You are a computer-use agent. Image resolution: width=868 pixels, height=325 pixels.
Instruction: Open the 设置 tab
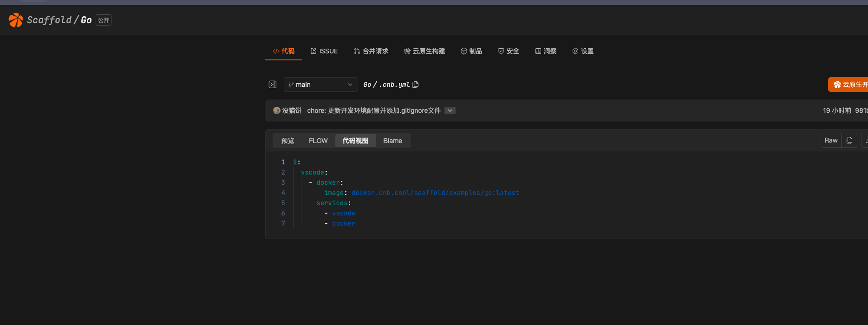click(x=583, y=51)
